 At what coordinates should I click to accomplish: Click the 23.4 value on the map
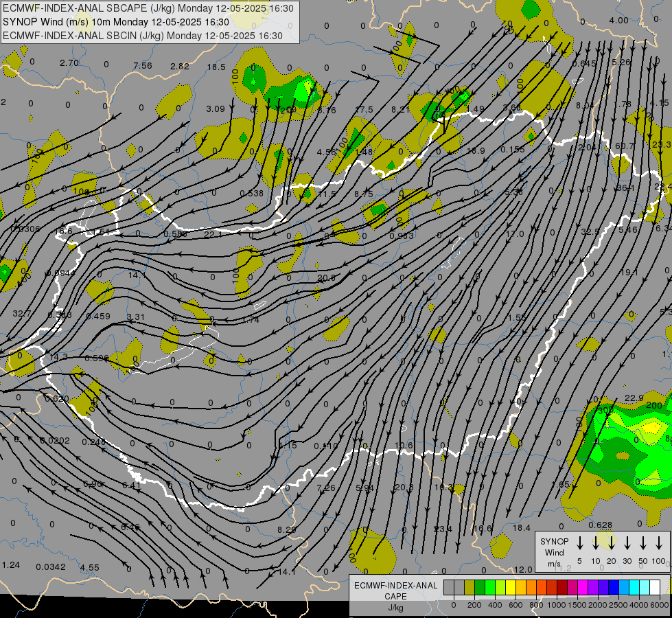pyautogui.click(x=442, y=529)
